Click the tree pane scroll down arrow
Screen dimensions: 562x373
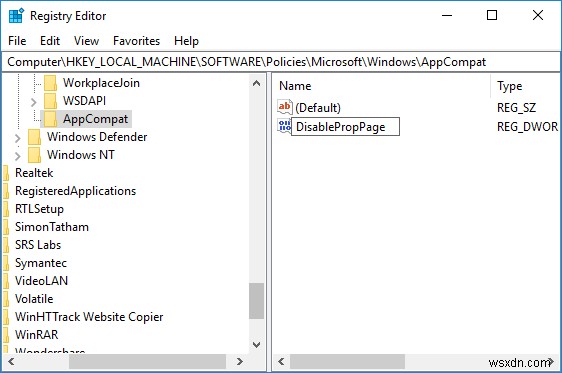[257, 345]
